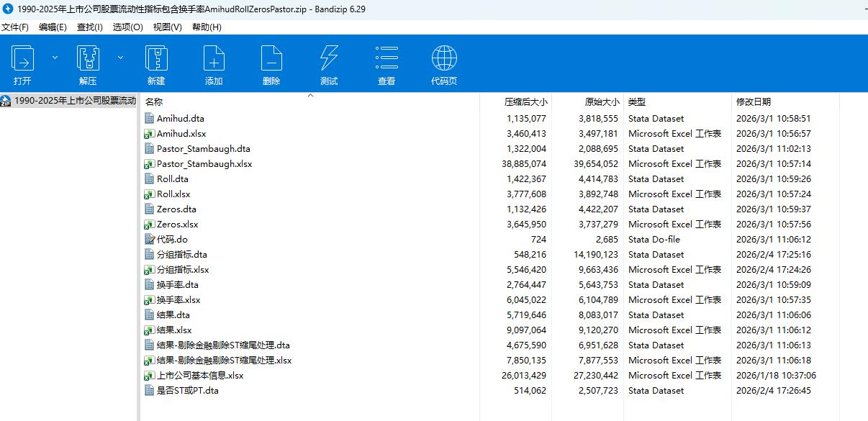Screen dimensions: 868x421
Task: Click the Test (测试) lightning icon
Action: 329,58
